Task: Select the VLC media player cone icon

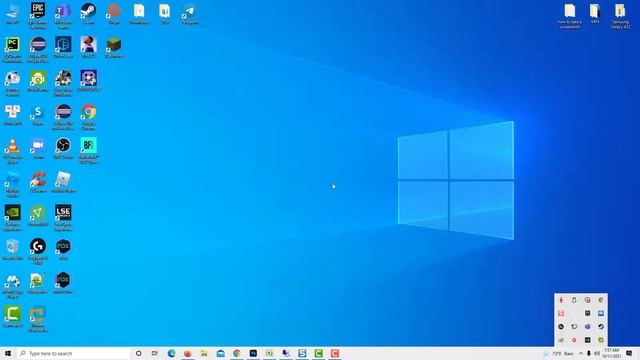Action: [x=13, y=150]
